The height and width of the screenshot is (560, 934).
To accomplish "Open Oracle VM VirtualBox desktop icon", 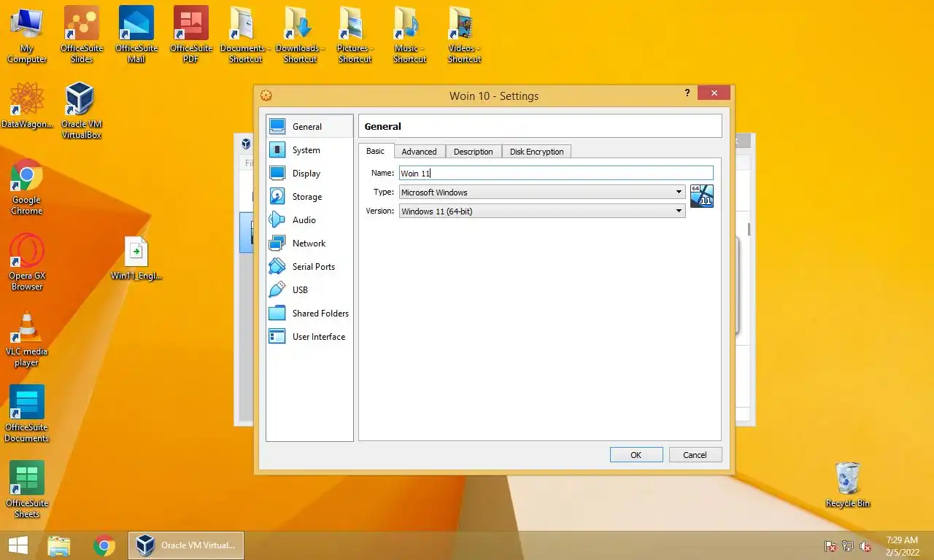I will pyautogui.click(x=81, y=110).
